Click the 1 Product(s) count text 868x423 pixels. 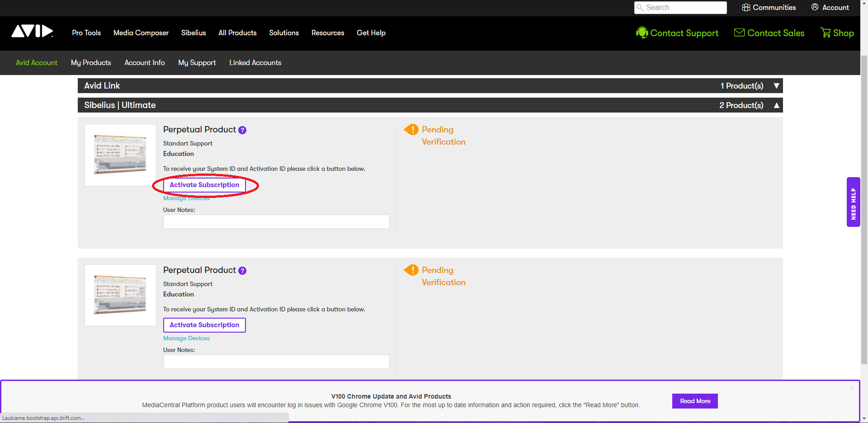(742, 86)
